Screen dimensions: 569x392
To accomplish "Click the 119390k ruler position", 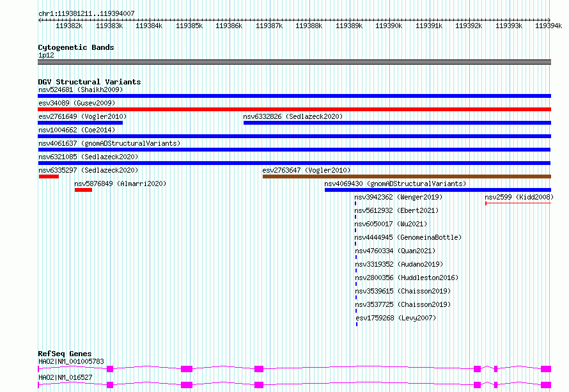I will [389, 26].
